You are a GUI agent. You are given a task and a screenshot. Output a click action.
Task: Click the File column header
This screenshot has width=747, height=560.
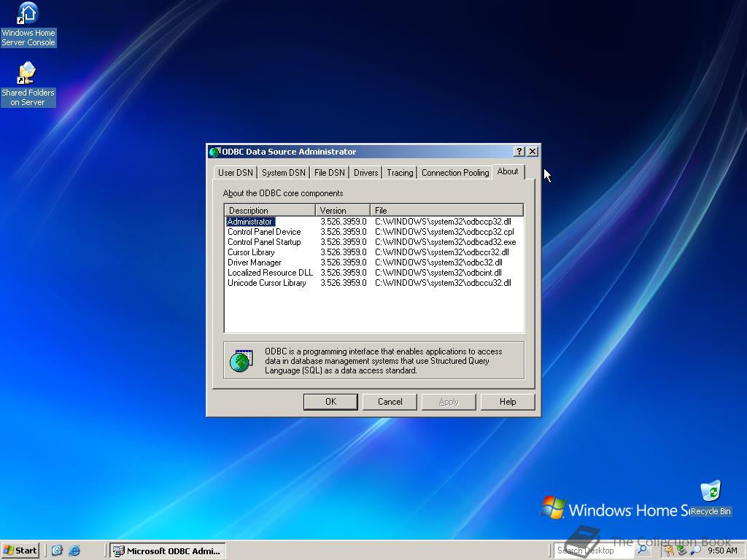coord(447,210)
